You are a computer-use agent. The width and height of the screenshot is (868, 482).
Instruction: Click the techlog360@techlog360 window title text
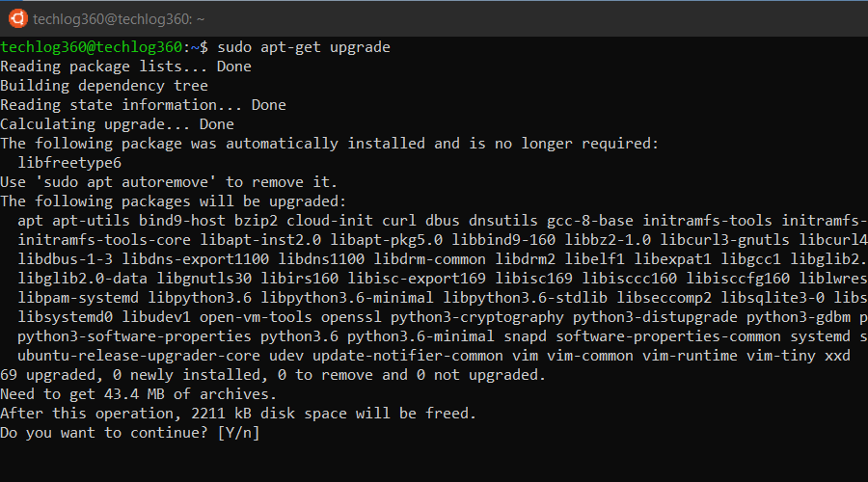119,19
